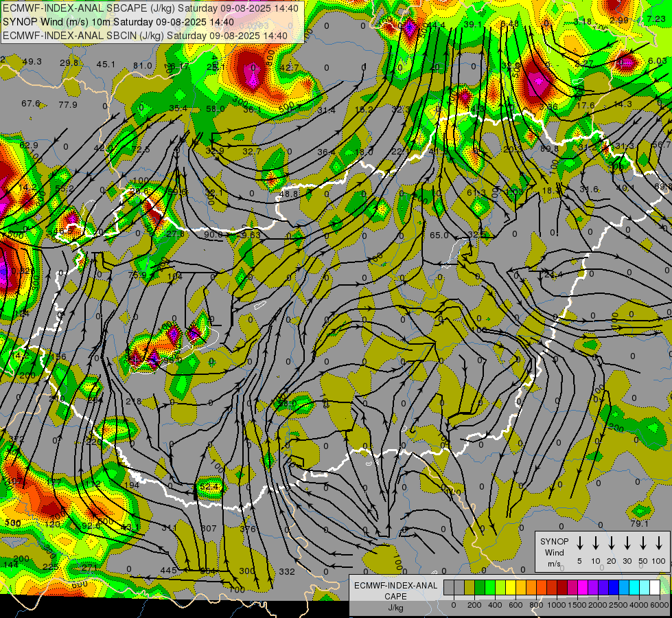Click the SBCAPE title line at top

[150, 8]
